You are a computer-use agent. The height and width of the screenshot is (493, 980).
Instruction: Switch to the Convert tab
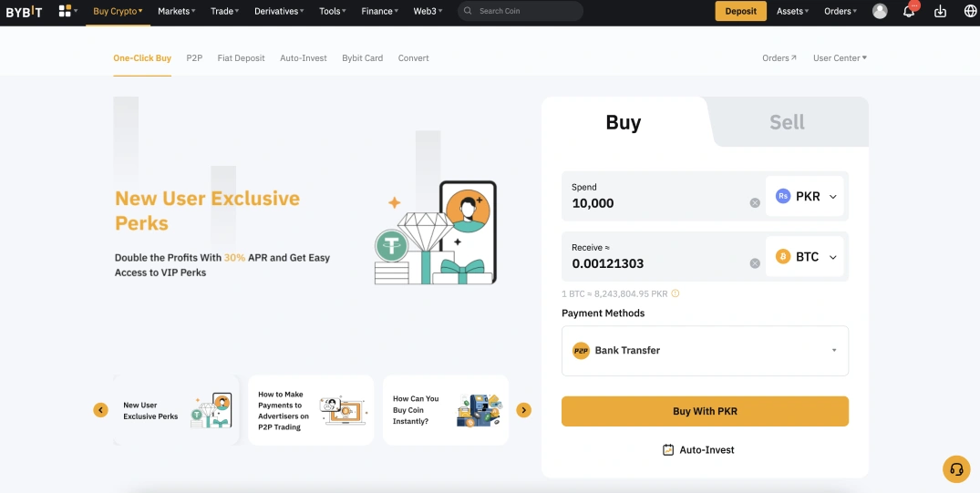(x=414, y=58)
